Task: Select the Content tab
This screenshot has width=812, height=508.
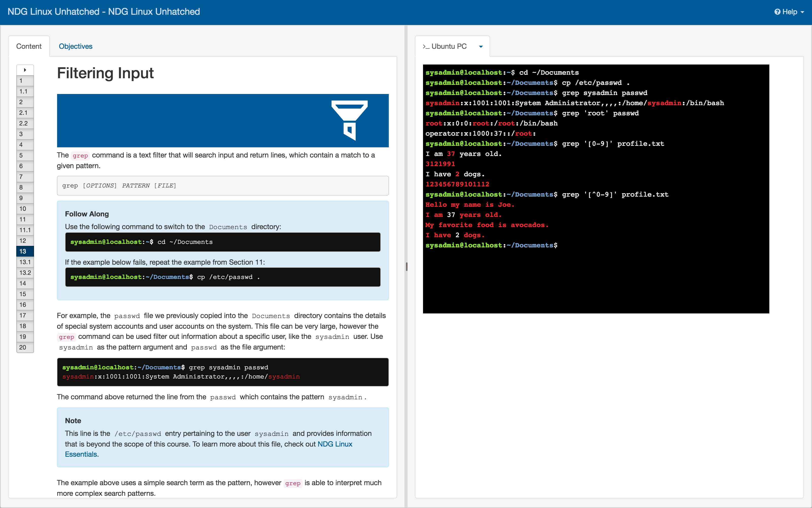Action: [x=29, y=46]
